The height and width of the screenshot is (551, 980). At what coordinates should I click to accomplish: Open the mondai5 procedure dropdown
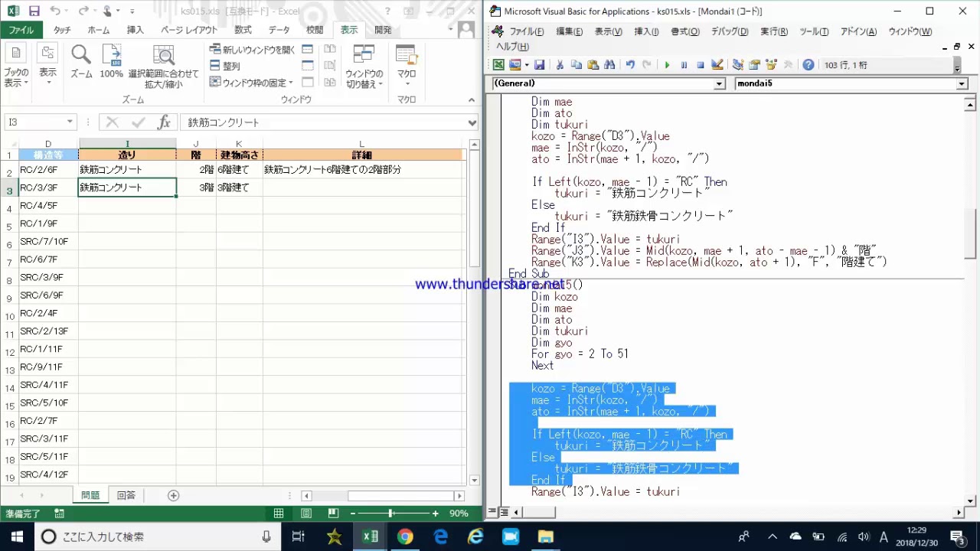pyautogui.click(x=962, y=83)
